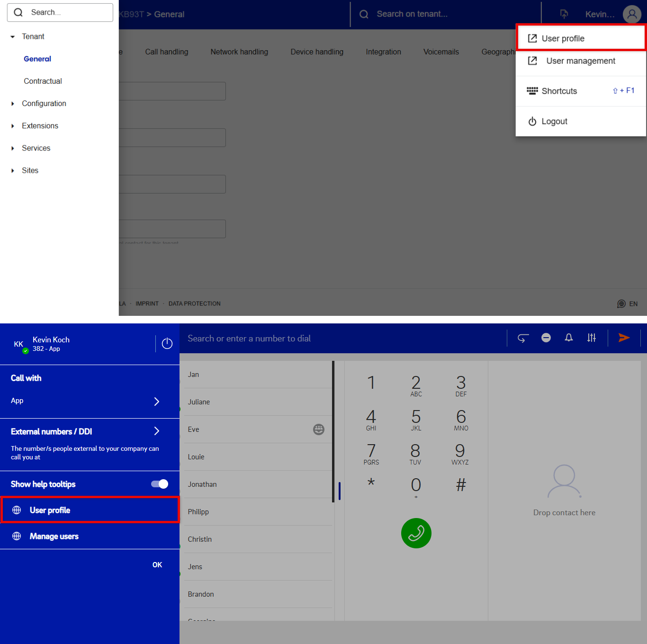This screenshot has height=644, width=647.
Task: Expand the Call with App chevron
Action: point(157,402)
